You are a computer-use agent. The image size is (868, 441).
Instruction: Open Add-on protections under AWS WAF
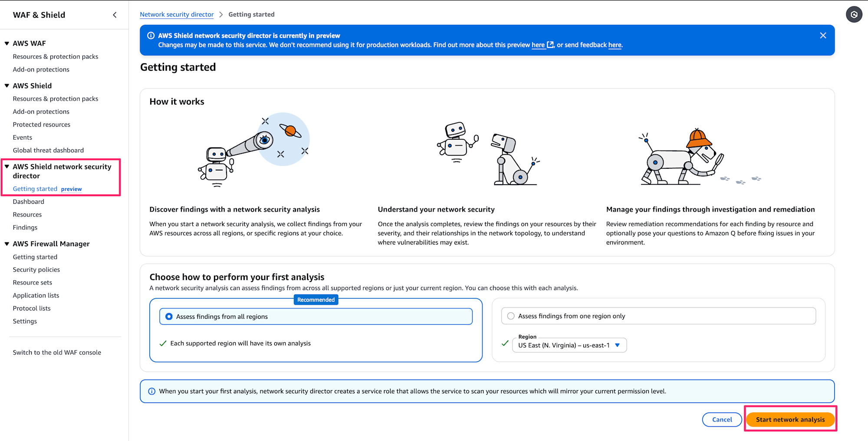click(41, 69)
